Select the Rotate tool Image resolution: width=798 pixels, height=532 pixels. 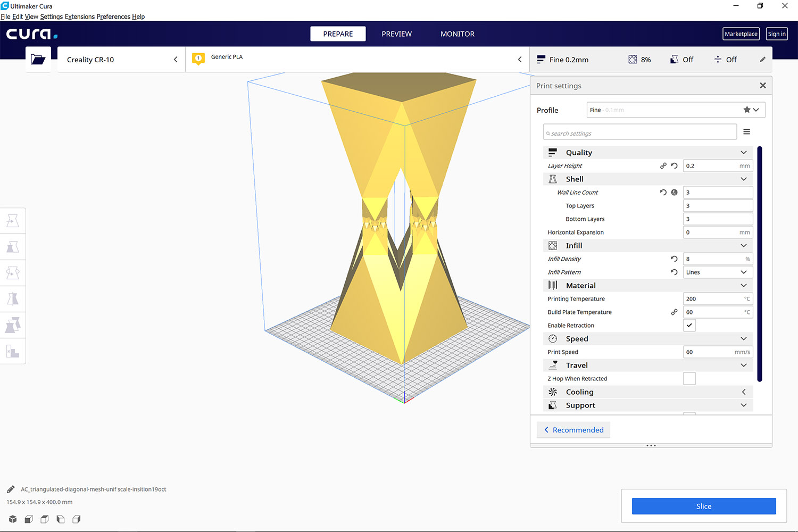click(x=13, y=272)
